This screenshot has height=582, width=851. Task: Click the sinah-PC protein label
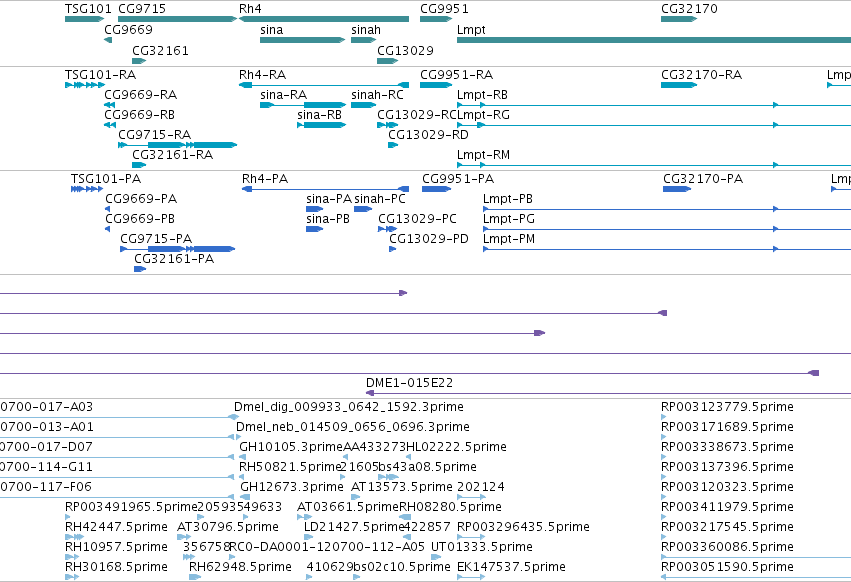[380, 199]
